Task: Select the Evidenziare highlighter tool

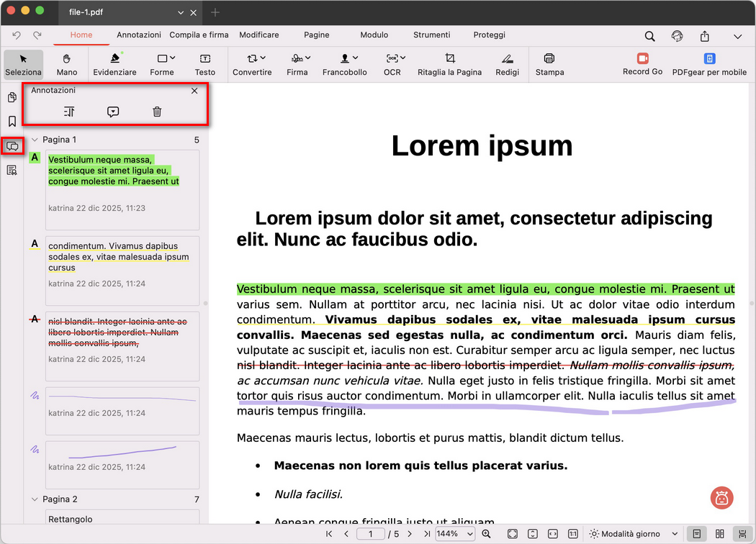Action: tap(114, 63)
